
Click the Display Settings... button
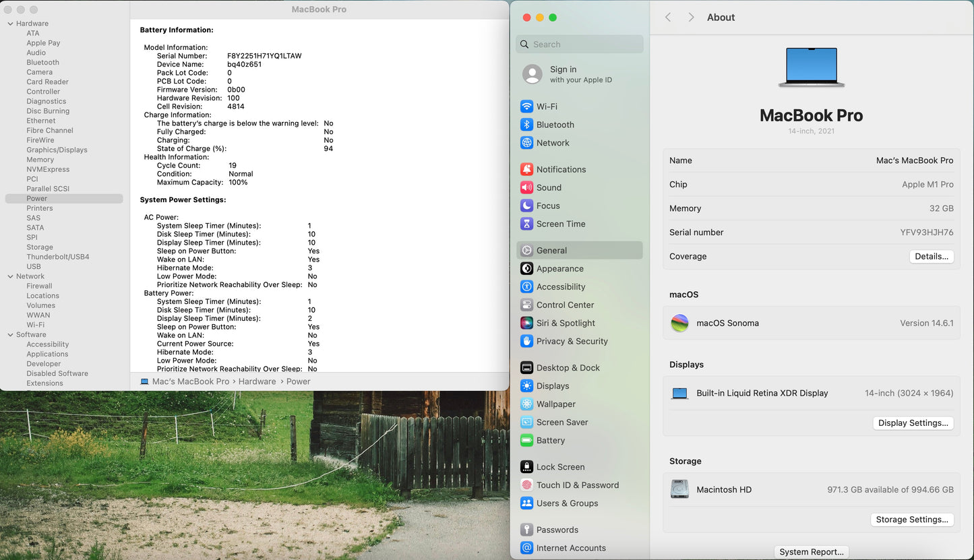coord(913,423)
